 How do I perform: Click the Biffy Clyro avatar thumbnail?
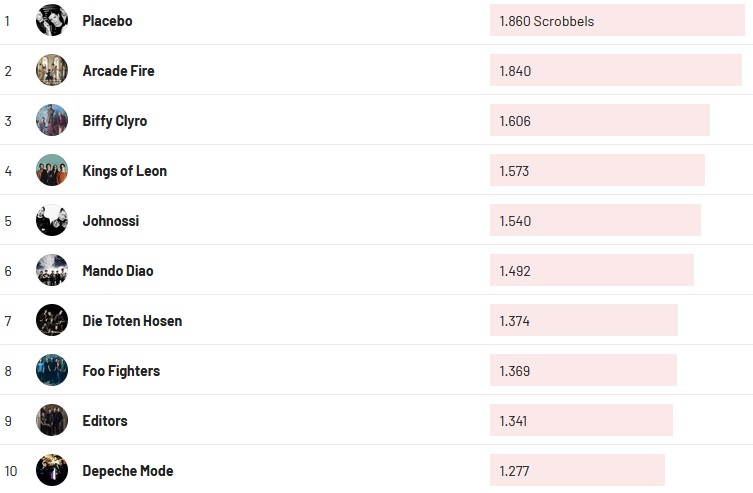pyautogui.click(x=52, y=121)
